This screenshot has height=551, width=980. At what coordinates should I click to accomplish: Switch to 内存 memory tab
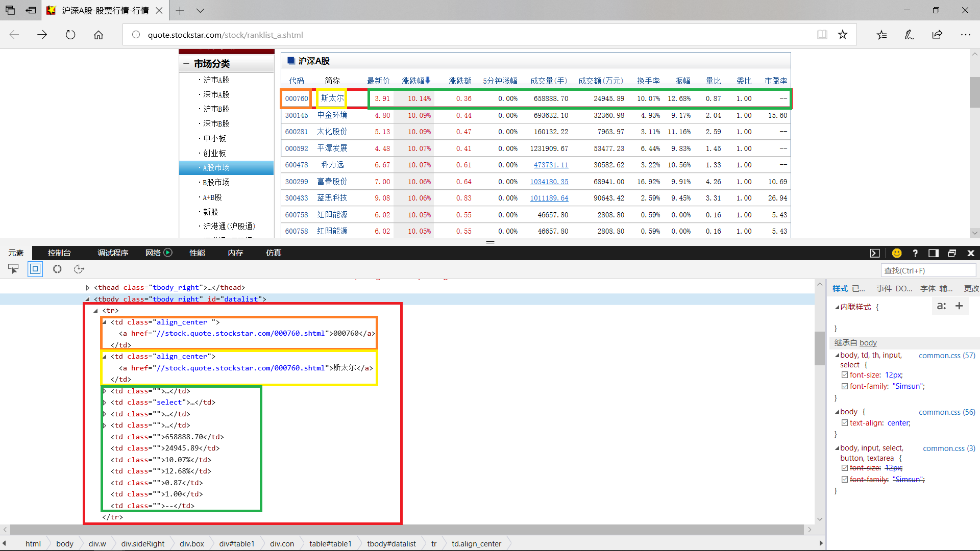235,253
